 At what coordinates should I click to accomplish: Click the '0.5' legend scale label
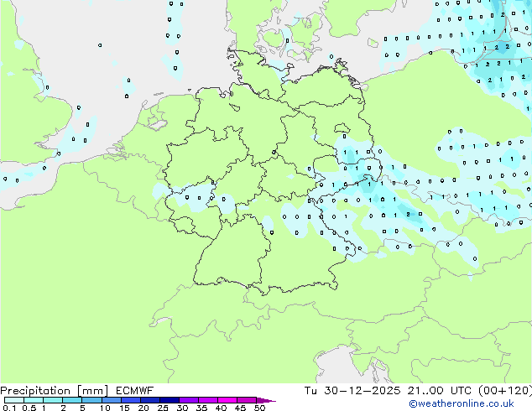point(29,408)
